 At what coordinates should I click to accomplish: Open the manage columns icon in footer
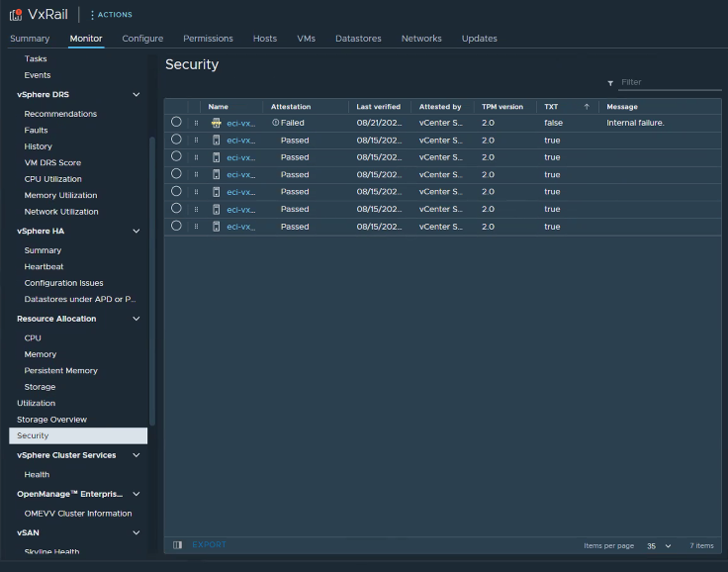[177, 545]
